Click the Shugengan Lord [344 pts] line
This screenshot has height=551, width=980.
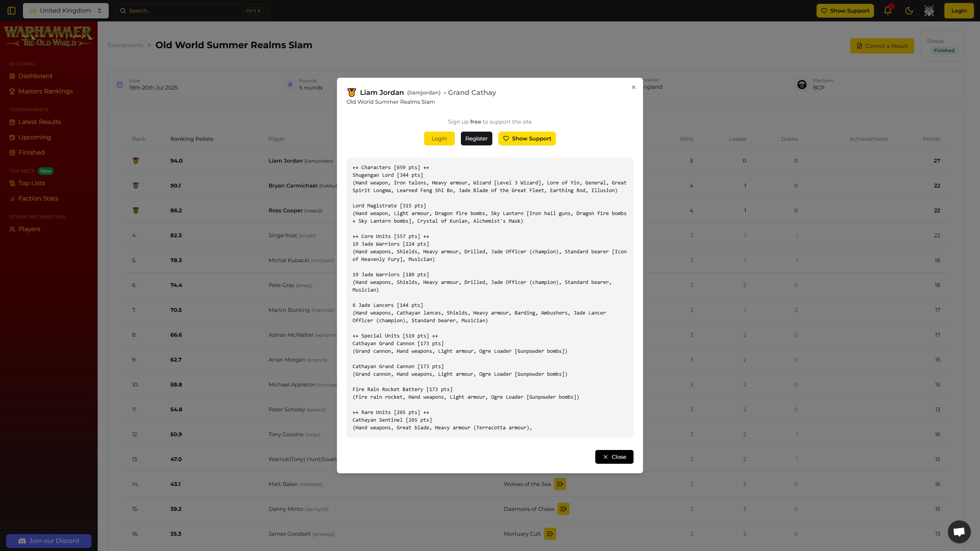(387, 175)
